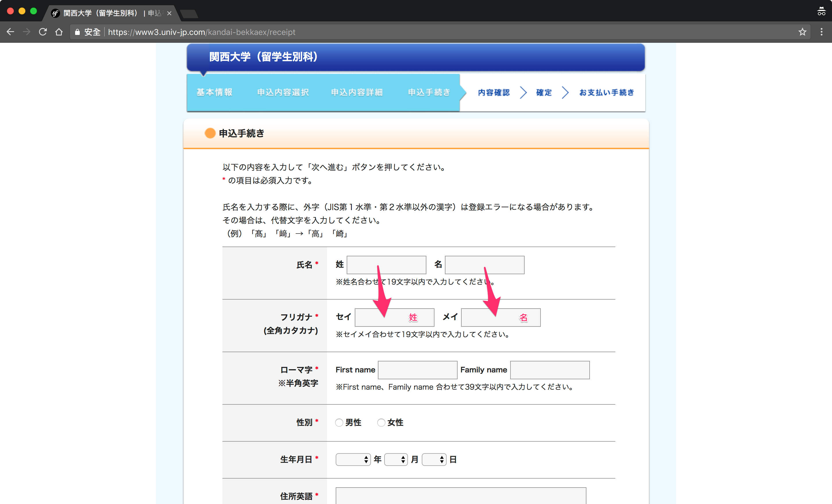Viewport: 832px width, 504px height.
Task: Open the birth month (月) dropdown
Action: 396,460
